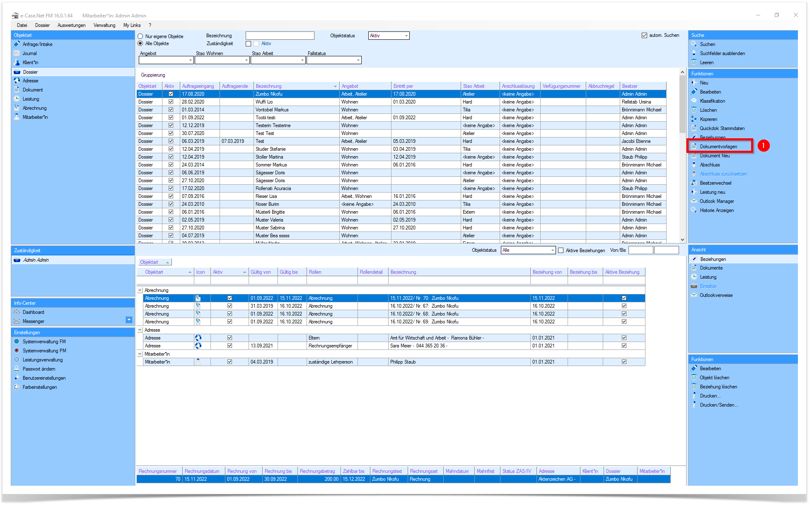The height and width of the screenshot is (506, 812).
Task: Click Drucken/Senden... function
Action: tap(719, 405)
